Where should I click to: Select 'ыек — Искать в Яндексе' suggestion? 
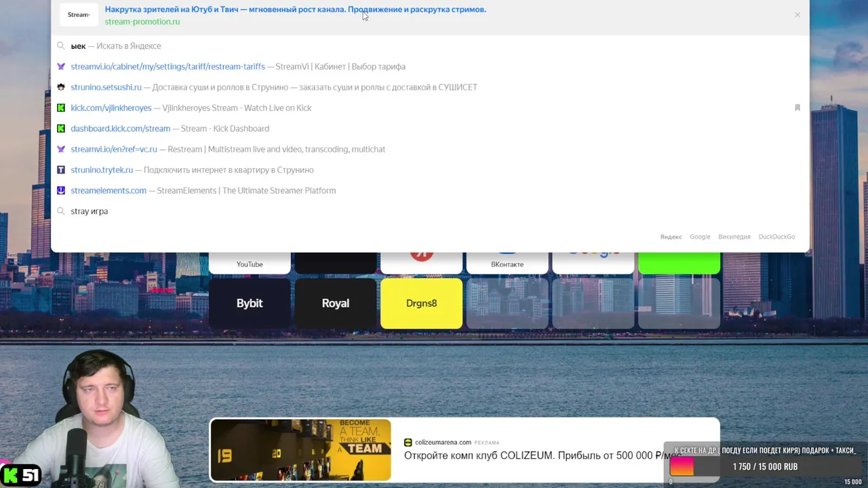tap(430, 46)
